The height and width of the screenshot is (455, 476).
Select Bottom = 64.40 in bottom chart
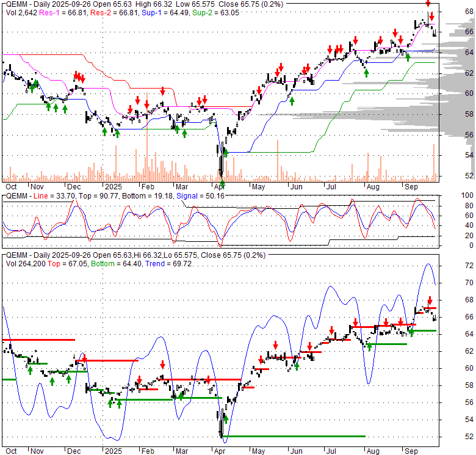pyautogui.click(x=117, y=264)
